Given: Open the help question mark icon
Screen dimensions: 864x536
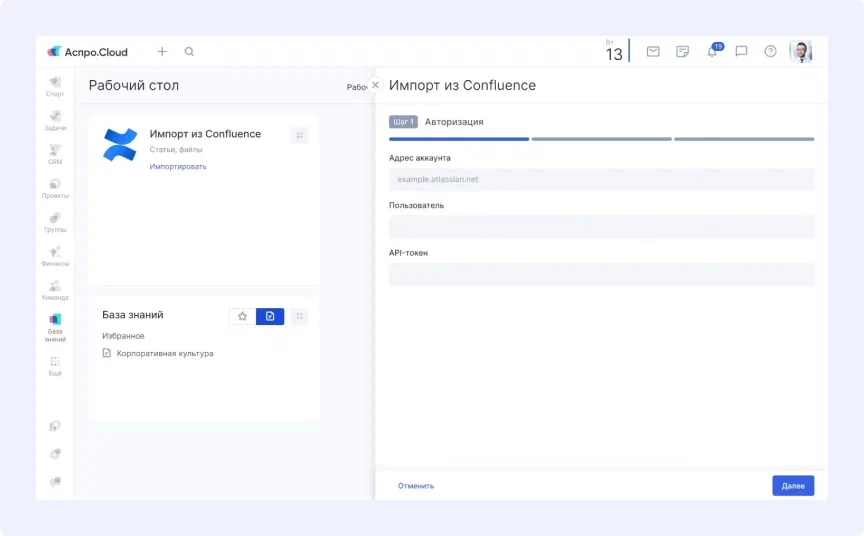Looking at the screenshot, I should (770, 52).
